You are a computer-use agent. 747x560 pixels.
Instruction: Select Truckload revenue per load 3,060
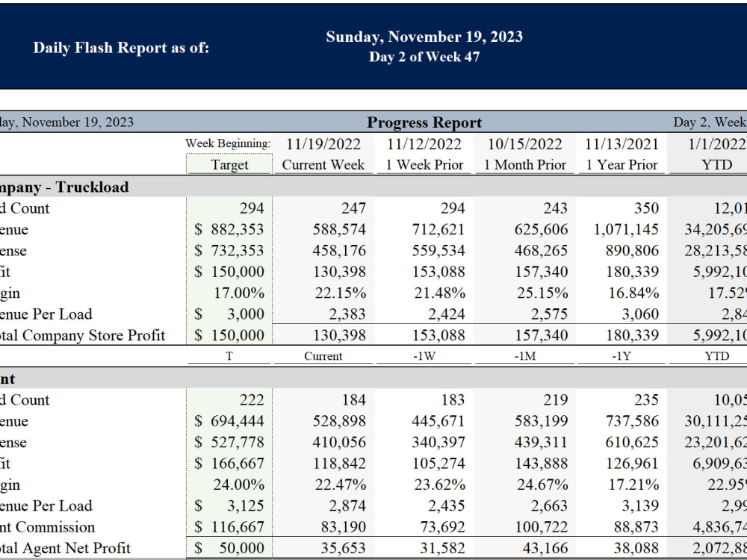(640, 314)
